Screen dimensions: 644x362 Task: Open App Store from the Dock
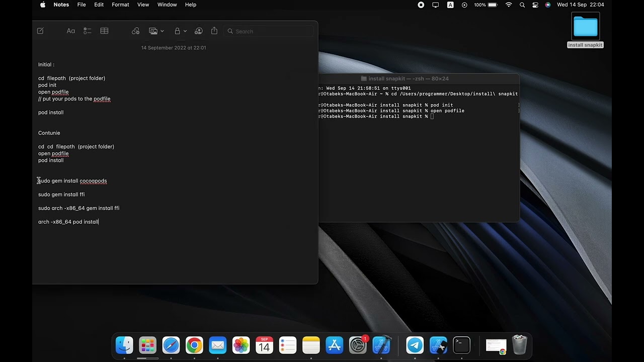point(335,345)
